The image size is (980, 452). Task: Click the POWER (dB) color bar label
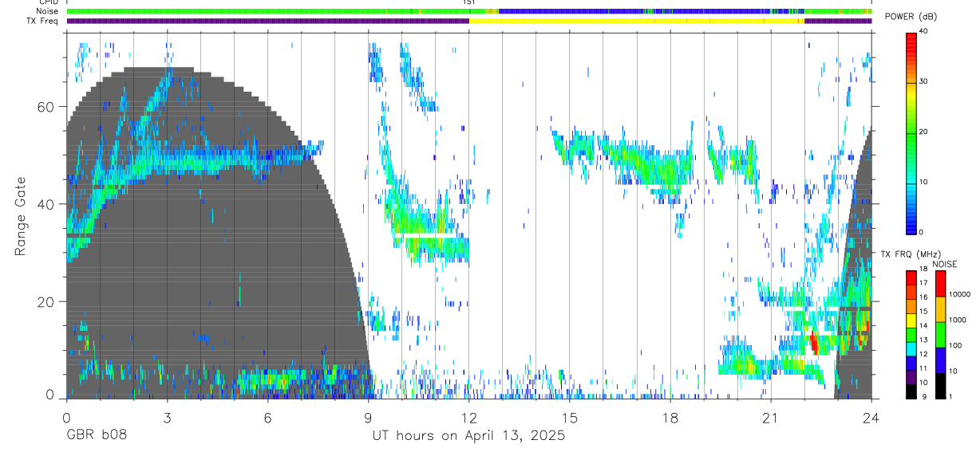point(912,17)
